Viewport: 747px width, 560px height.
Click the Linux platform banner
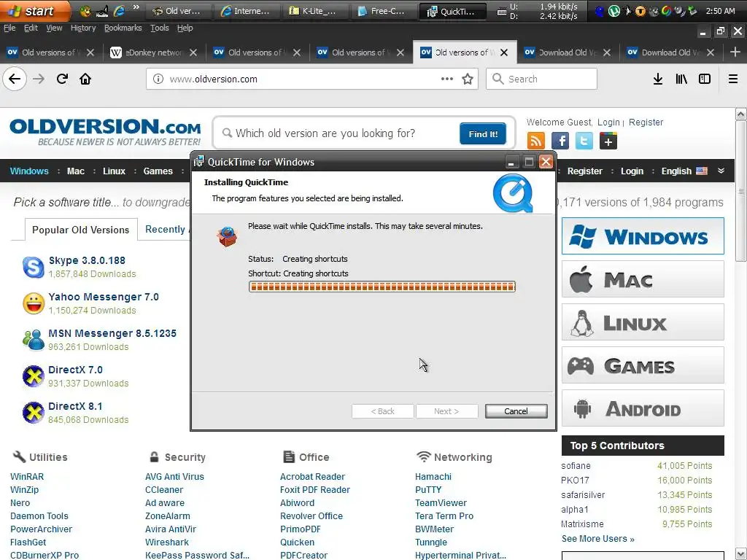(643, 322)
